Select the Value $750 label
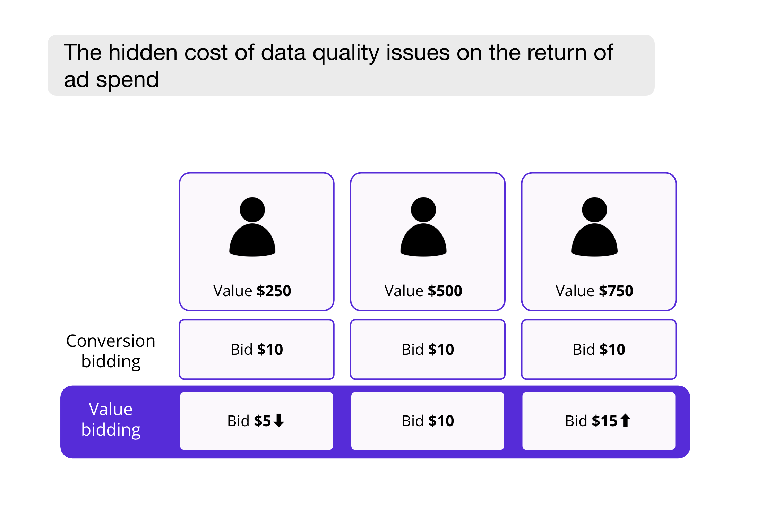765x532 pixels. coord(594,291)
